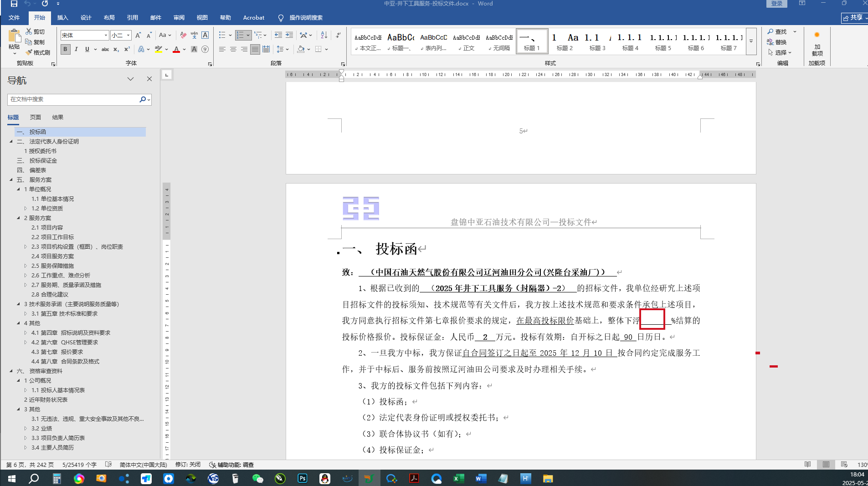The width and height of the screenshot is (868, 486).
Task: Collapse the 六、资格审查资料 heading
Action: pos(11,371)
